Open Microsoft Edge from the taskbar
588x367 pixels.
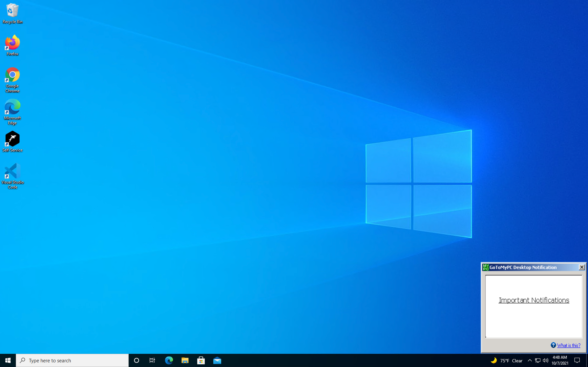tap(169, 360)
